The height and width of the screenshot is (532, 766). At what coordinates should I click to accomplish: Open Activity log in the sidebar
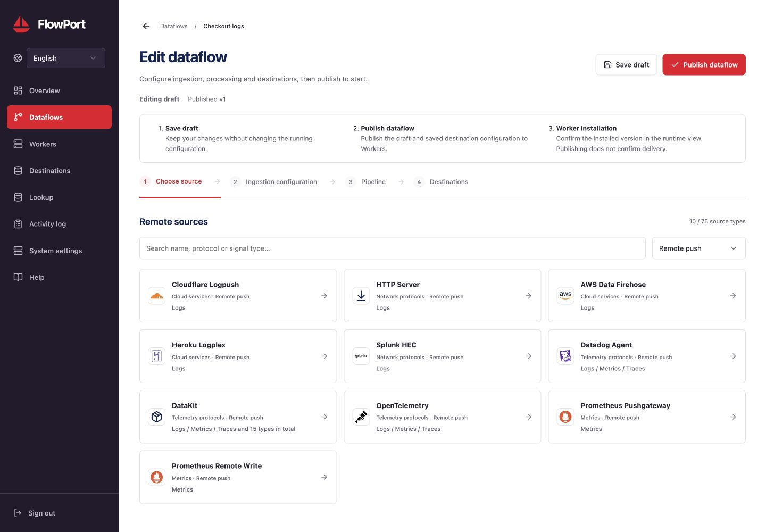[59, 224]
